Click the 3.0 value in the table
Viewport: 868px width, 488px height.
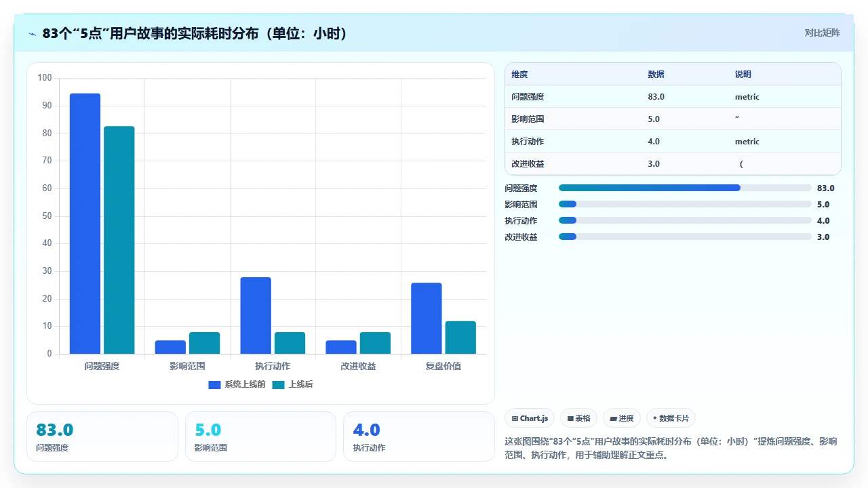click(x=654, y=163)
